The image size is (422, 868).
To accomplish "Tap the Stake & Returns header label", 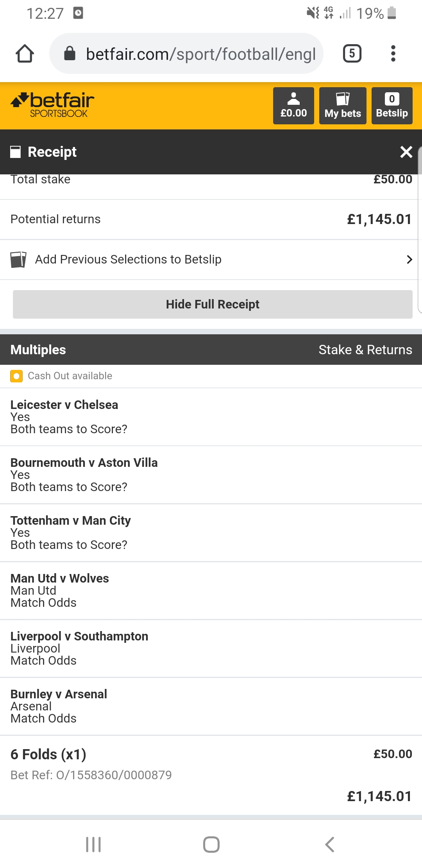I will pyautogui.click(x=365, y=350).
